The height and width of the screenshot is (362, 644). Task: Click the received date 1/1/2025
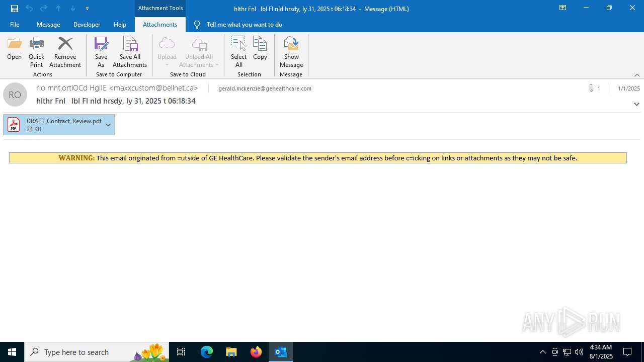(628, 88)
